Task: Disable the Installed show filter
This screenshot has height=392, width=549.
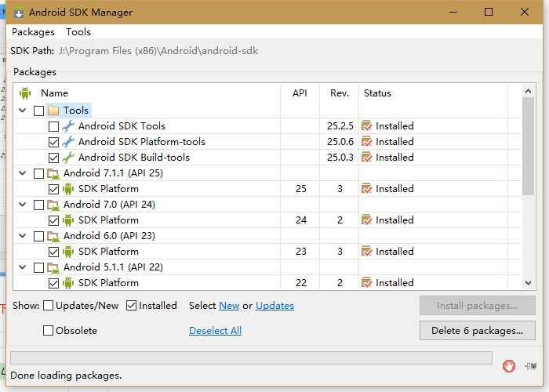Action: (x=131, y=306)
